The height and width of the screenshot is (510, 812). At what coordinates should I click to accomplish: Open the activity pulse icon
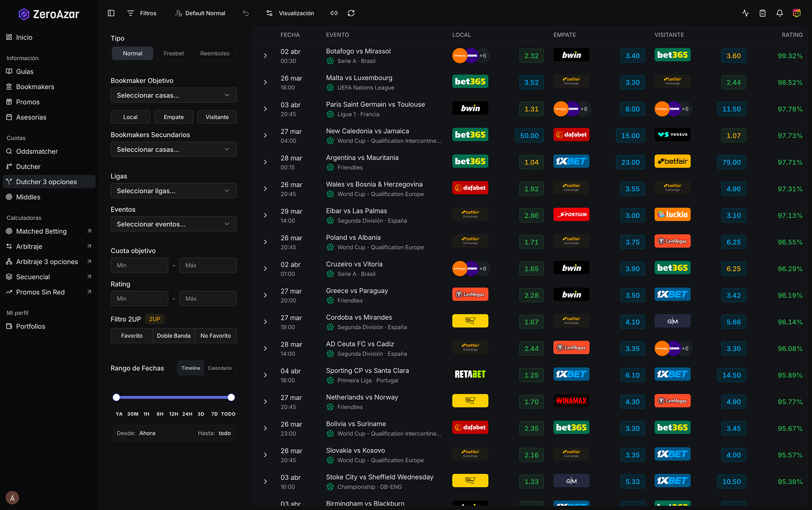tap(745, 13)
